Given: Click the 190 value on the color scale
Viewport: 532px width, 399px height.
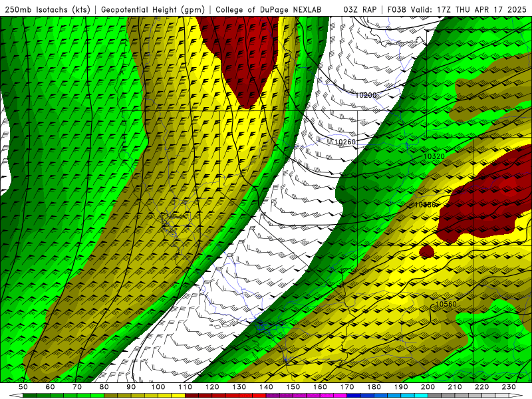Looking at the screenshot, I should pos(401,387).
